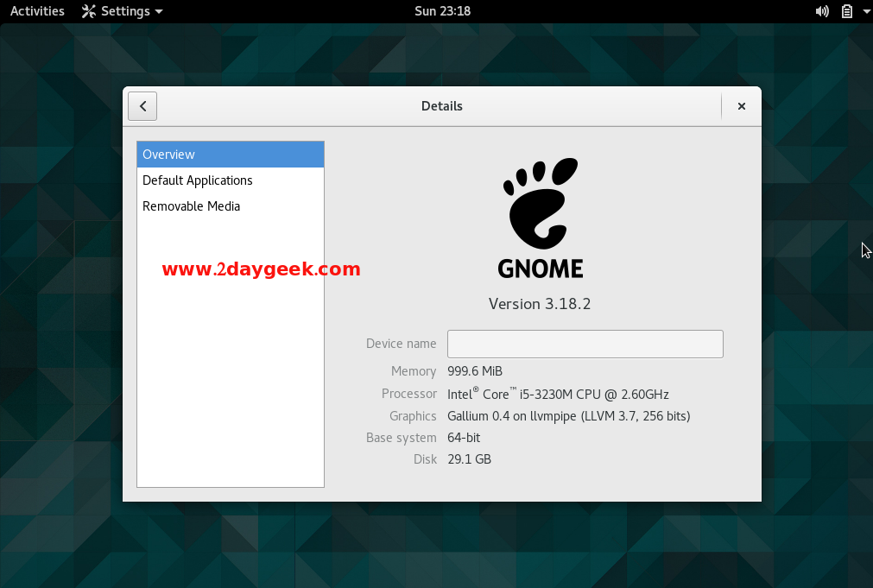Click the Device name text field
The image size is (873, 588).
pyautogui.click(x=585, y=344)
